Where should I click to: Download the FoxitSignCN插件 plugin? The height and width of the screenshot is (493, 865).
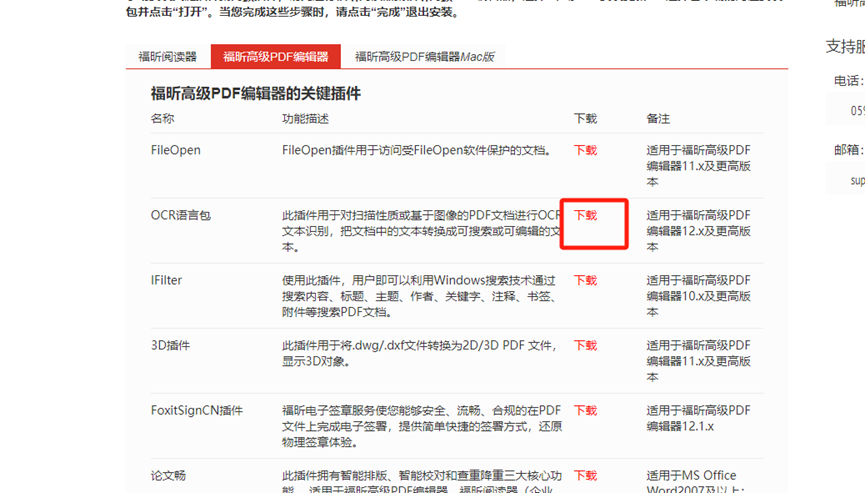point(585,410)
